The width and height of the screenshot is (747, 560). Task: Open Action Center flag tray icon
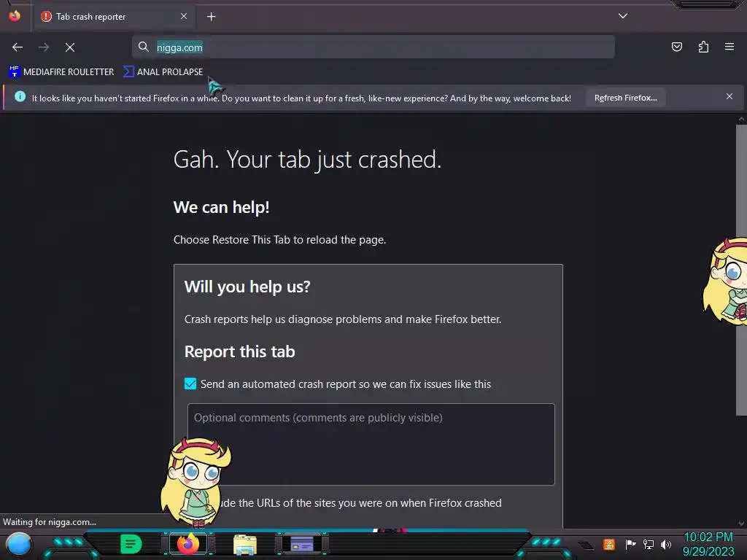(630, 544)
